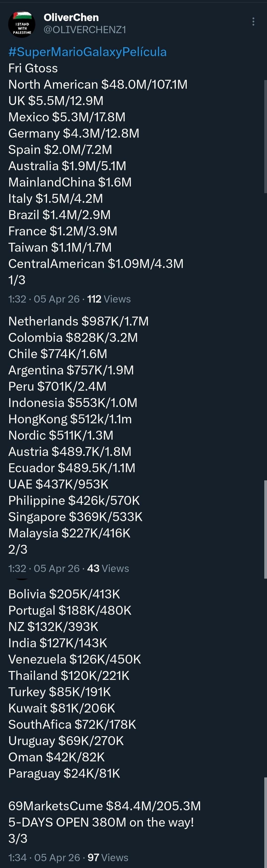Viewport: 267px width, 868px height.
Task: Click the scrollbar beside the first tweet
Action: click(x=265, y=137)
